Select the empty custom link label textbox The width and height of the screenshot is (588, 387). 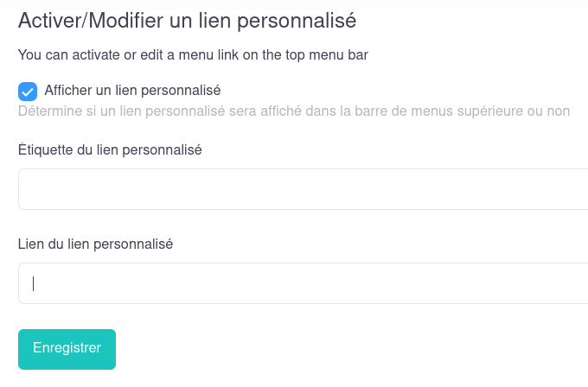[303, 189]
